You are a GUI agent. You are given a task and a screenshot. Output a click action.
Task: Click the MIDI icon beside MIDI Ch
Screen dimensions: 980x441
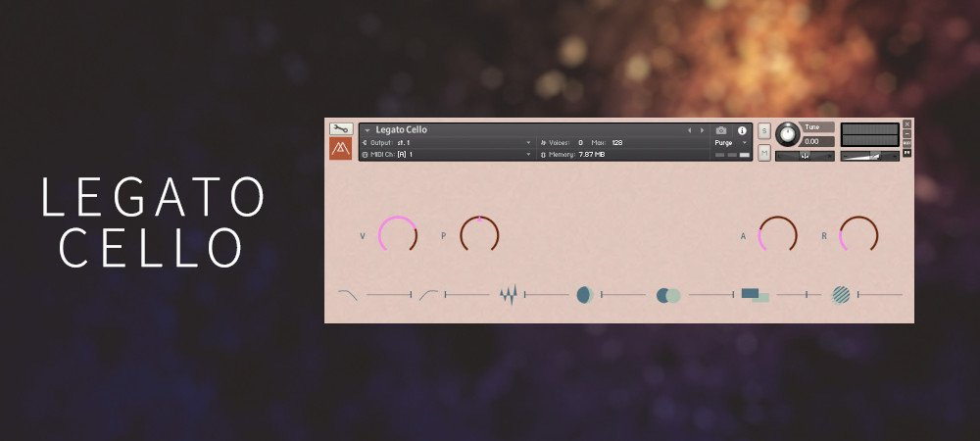coord(365,154)
